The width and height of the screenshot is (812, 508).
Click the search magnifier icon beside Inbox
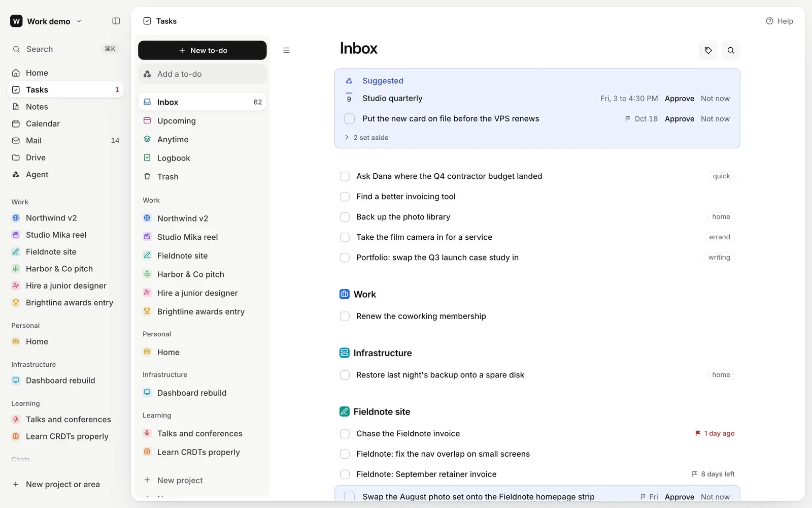pos(731,50)
